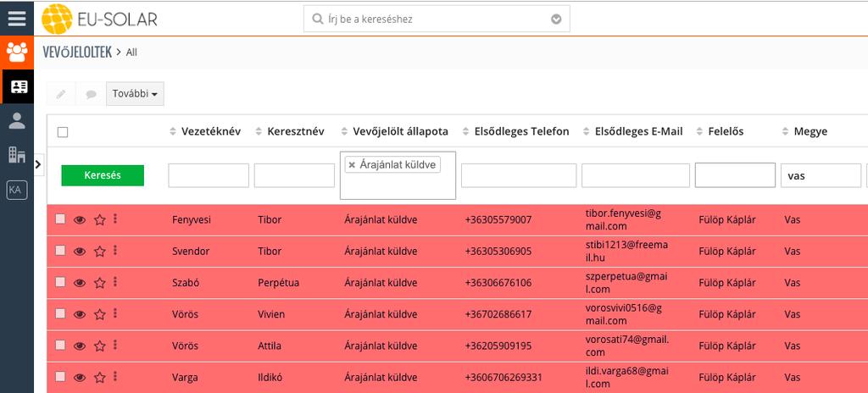868x393 pixels.
Task: Click email tibor.fenyvesi@gmail.com
Action: (x=623, y=219)
